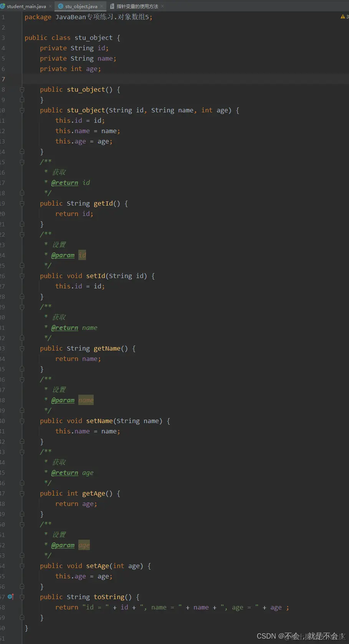Click the @param tag before highlighted 'id'
349x644 pixels.
click(x=63, y=255)
